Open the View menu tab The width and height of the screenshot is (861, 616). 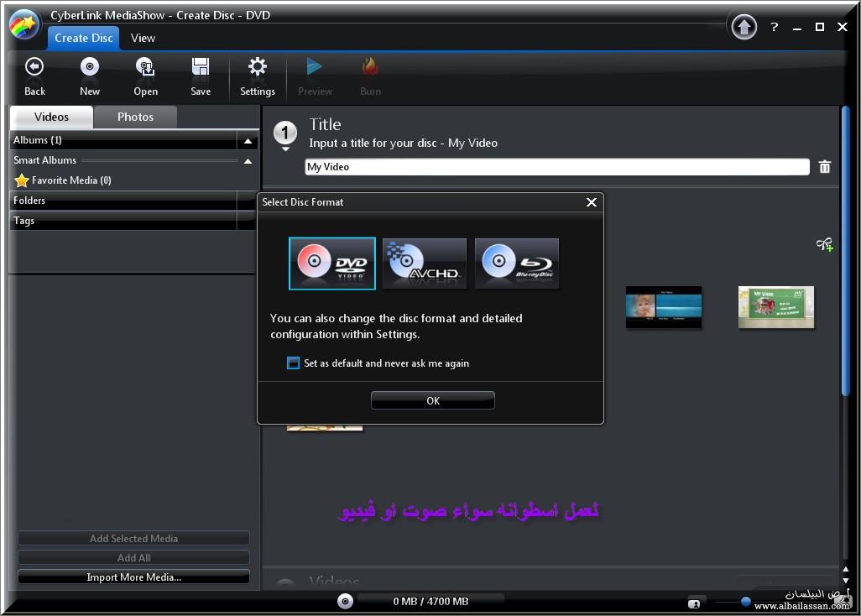(x=143, y=38)
